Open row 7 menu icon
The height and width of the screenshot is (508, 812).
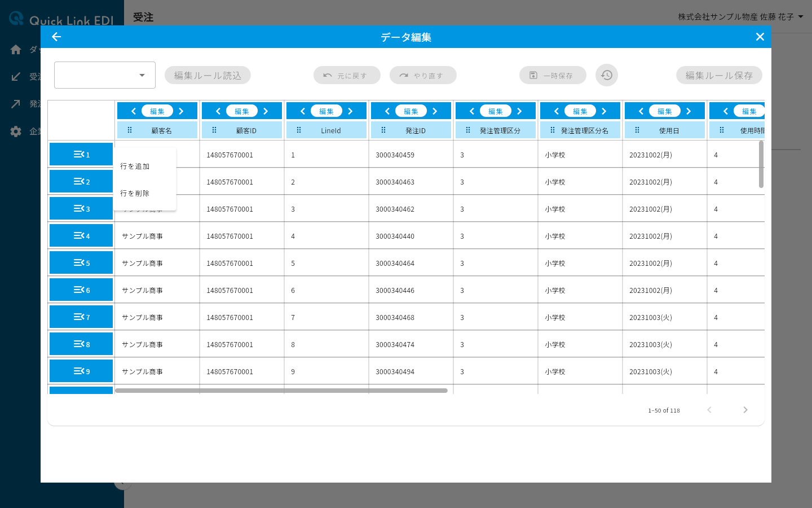[79, 317]
